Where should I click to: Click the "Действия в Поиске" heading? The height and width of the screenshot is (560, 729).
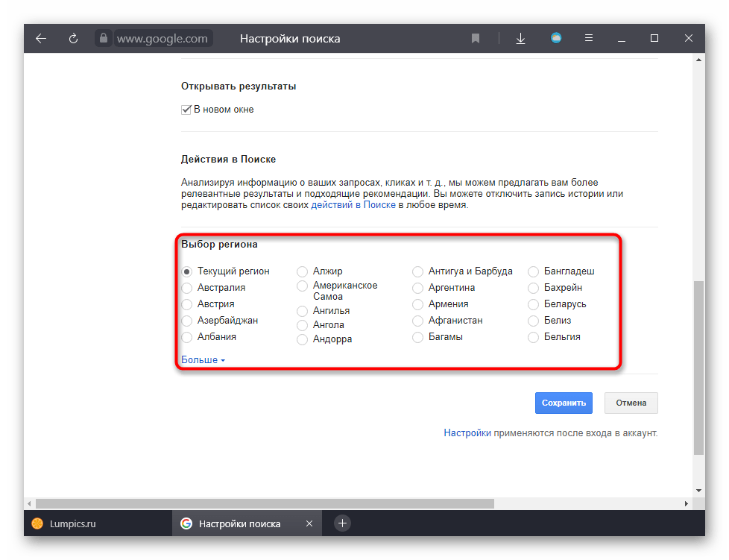pyautogui.click(x=228, y=159)
